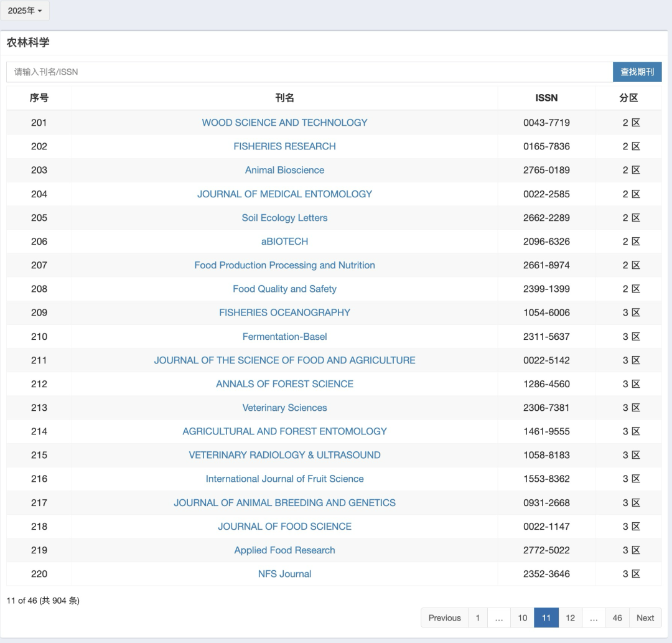The image size is (672, 643).
Task: Open FISHERIES RESEARCH journal link
Action: [x=284, y=146]
